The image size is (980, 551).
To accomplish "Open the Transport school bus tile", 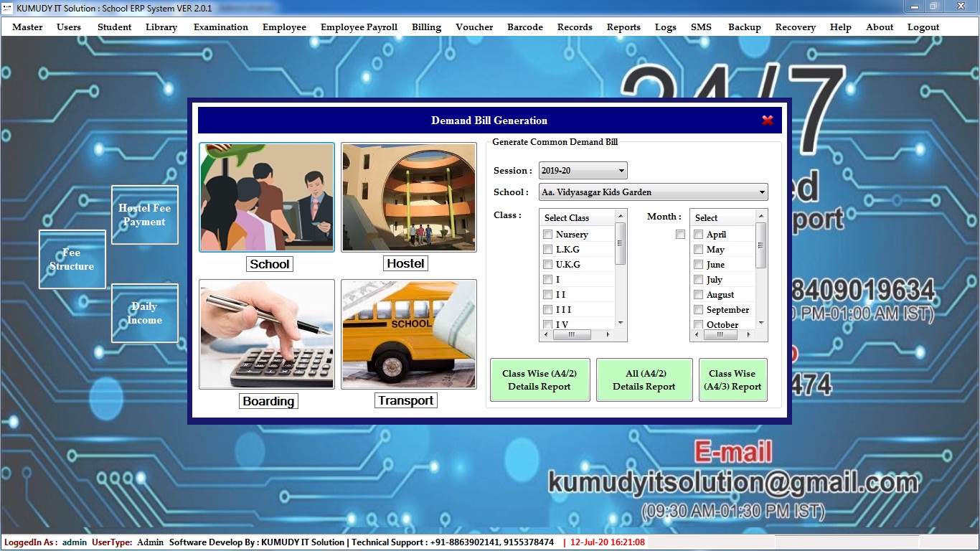I will (408, 334).
